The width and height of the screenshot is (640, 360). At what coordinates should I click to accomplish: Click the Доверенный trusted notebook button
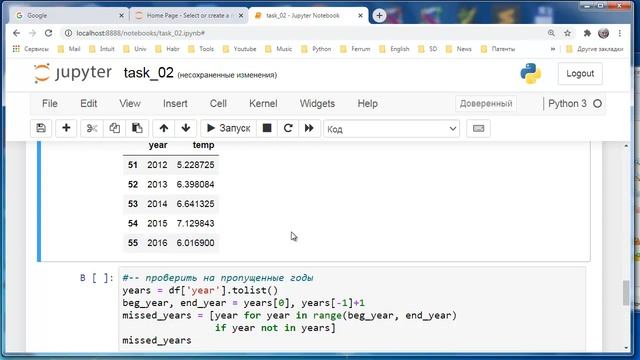[x=486, y=104]
